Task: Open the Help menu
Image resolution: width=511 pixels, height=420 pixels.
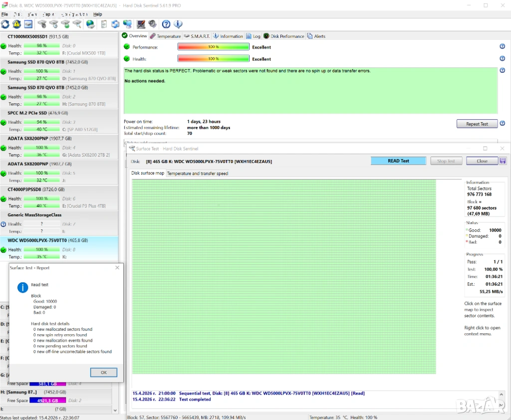Action: tap(98, 14)
